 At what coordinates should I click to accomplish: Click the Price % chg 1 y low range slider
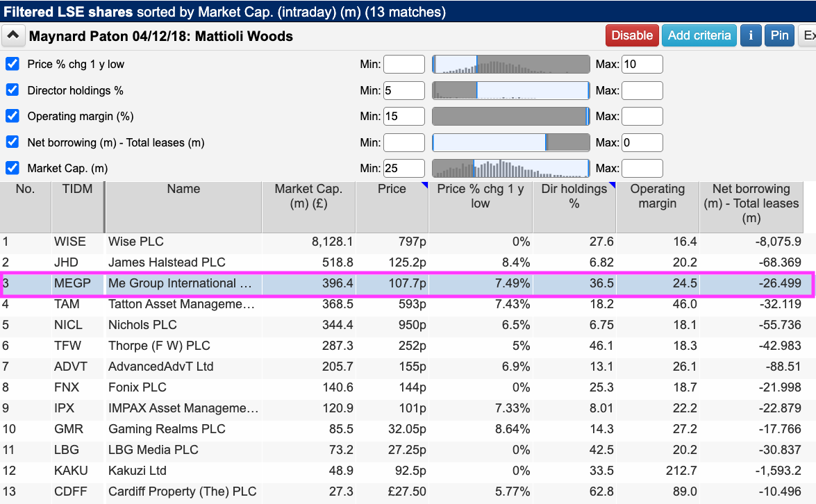point(511,65)
